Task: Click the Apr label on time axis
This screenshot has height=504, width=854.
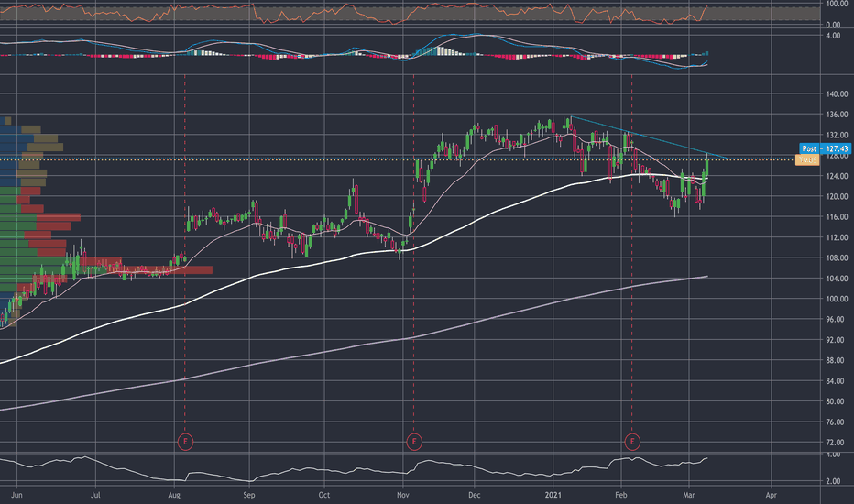Action: (x=772, y=495)
